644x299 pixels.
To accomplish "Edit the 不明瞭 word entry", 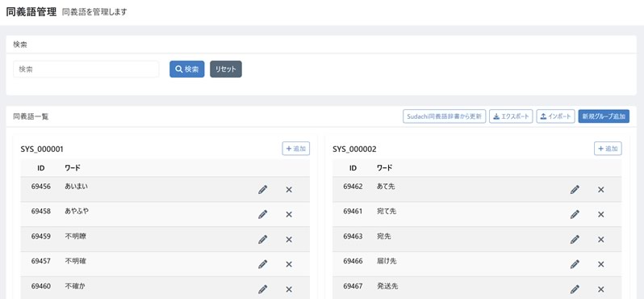I will click(263, 239).
